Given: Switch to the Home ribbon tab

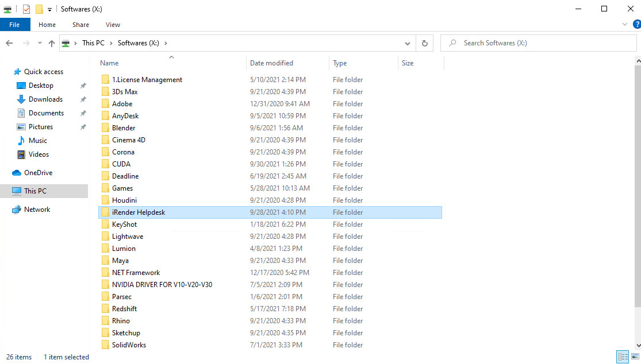Looking at the screenshot, I should click(x=47, y=25).
